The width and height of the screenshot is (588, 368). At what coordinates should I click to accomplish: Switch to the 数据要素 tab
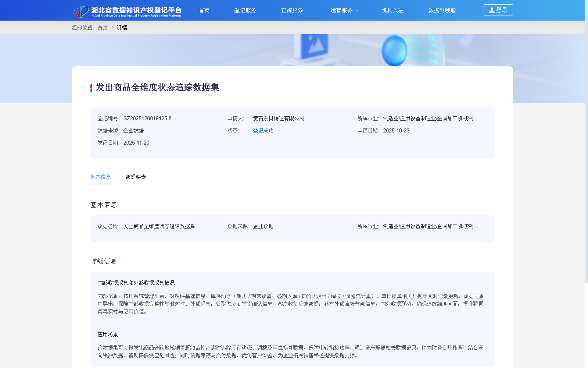(x=135, y=177)
